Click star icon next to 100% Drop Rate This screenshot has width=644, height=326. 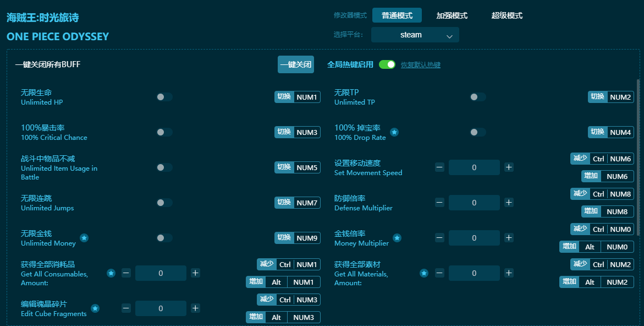(394, 132)
